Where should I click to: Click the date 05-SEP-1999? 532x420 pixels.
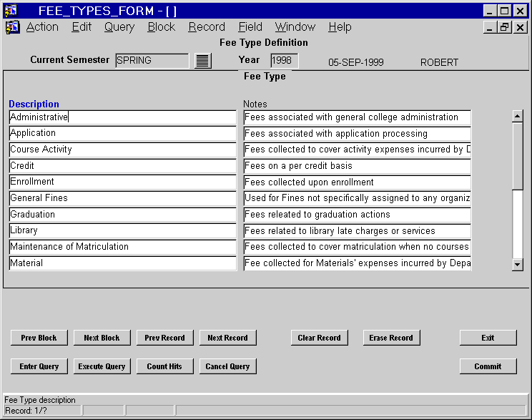point(356,62)
